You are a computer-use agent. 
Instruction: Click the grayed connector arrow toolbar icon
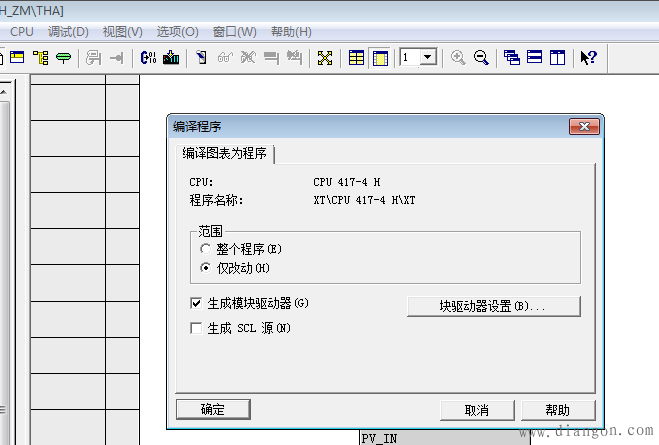coord(116,58)
